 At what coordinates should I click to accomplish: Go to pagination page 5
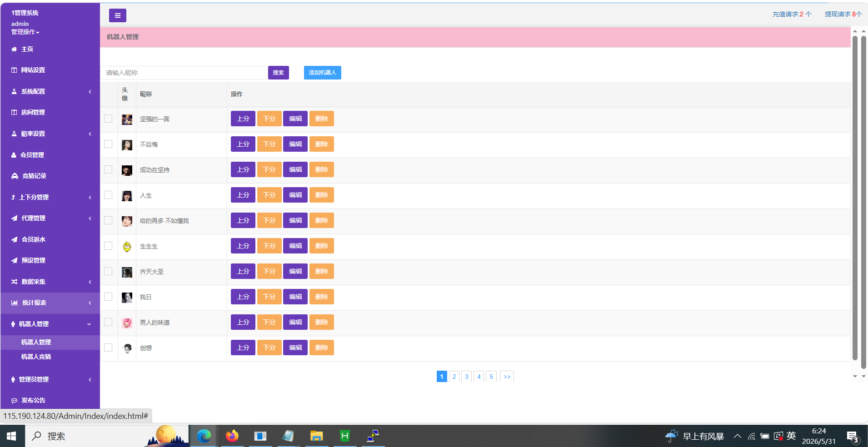(x=491, y=377)
